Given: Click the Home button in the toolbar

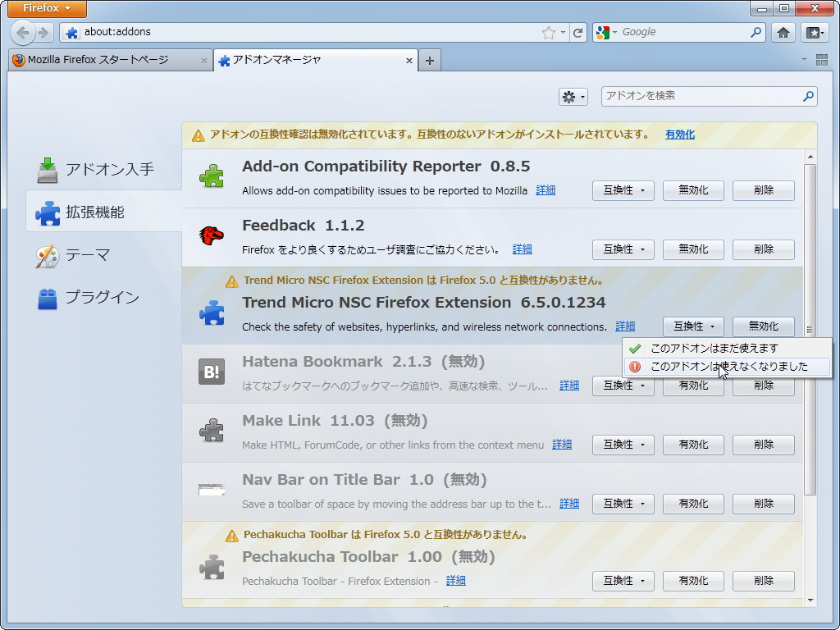Looking at the screenshot, I should click(x=783, y=32).
